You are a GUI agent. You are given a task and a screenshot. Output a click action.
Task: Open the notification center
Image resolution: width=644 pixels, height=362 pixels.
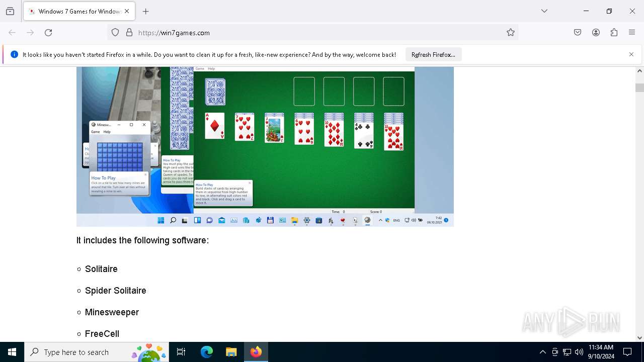pyautogui.click(x=627, y=352)
